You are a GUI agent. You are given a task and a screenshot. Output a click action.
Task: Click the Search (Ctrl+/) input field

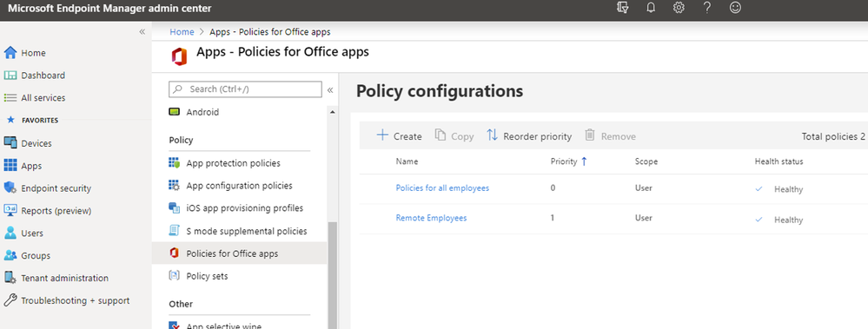coord(245,89)
